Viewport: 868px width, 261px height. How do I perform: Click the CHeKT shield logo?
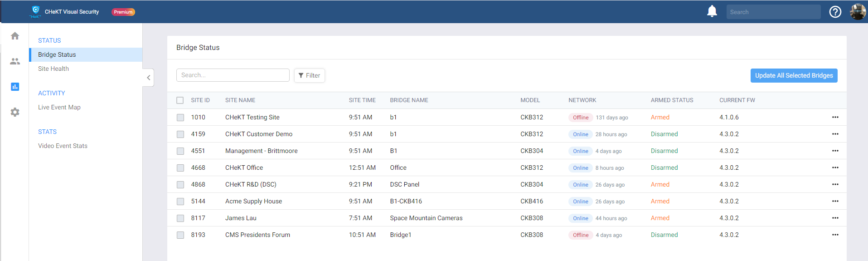click(35, 11)
